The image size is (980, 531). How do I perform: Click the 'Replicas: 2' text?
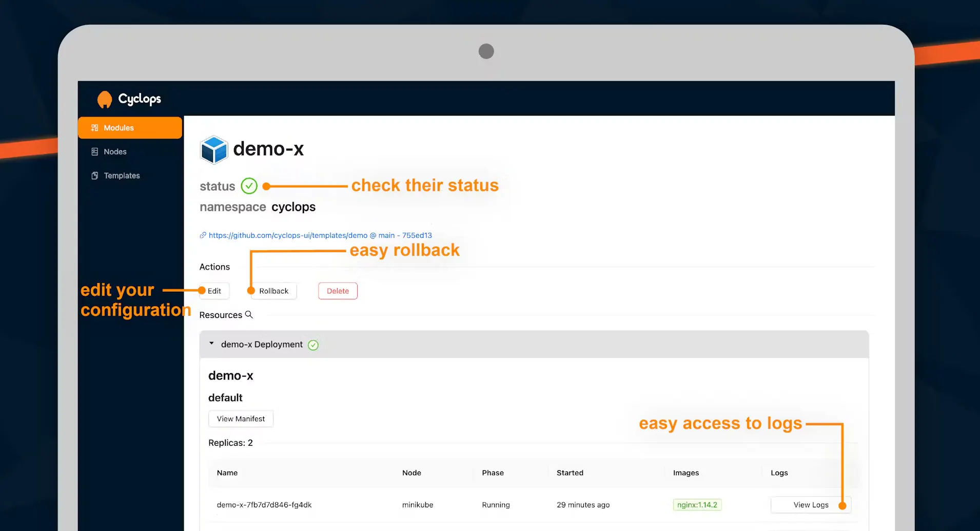coord(230,443)
